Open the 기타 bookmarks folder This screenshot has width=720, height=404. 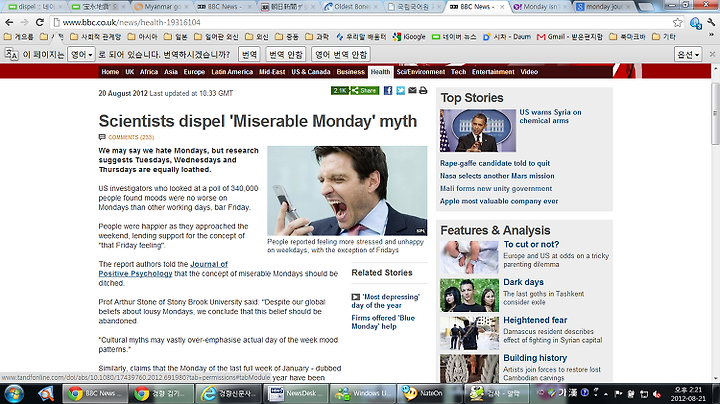click(664, 37)
